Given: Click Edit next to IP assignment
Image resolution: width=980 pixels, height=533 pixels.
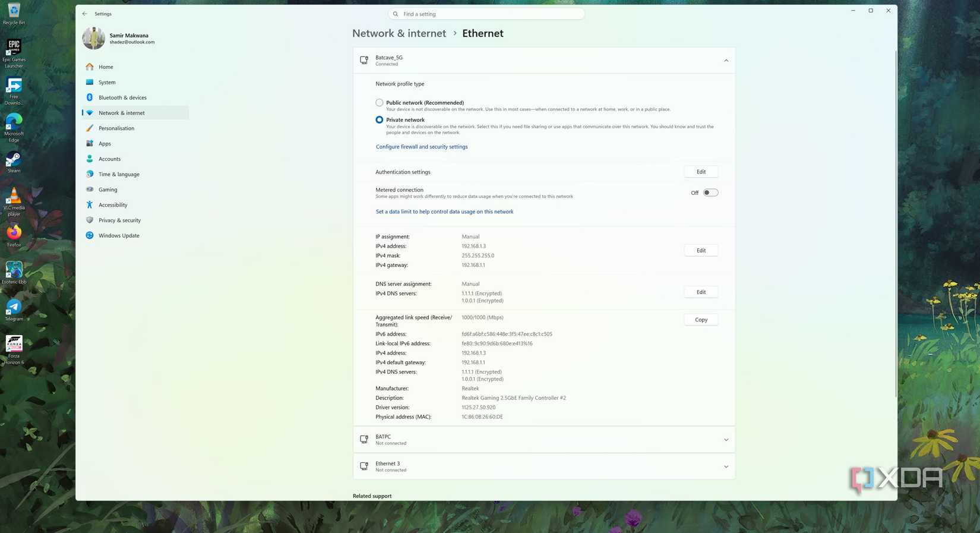Looking at the screenshot, I should point(701,251).
